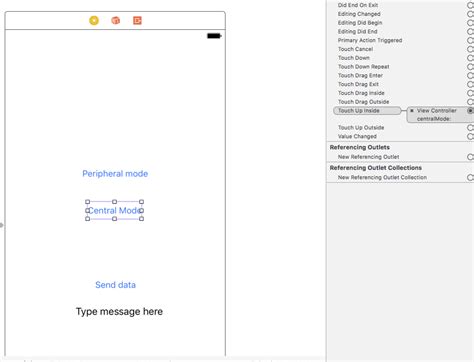The width and height of the screenshot is (474, 362).
Task: Remove the View Controller centralMode connection via x
Action: 412,111
